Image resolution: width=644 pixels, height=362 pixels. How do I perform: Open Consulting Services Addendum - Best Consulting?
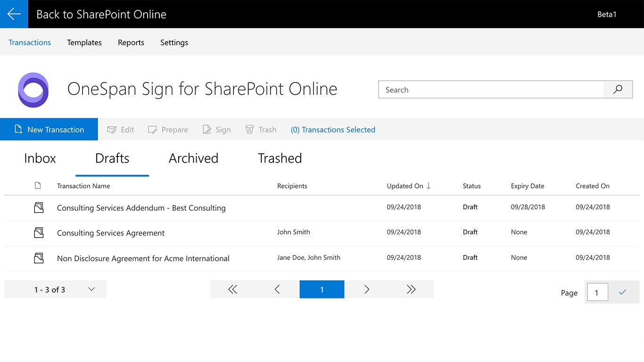click(141, 208)
